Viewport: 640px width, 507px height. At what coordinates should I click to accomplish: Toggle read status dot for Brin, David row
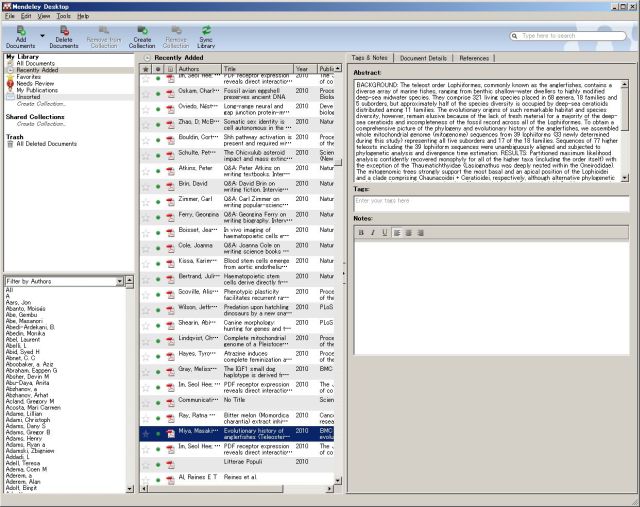point(158,187)
